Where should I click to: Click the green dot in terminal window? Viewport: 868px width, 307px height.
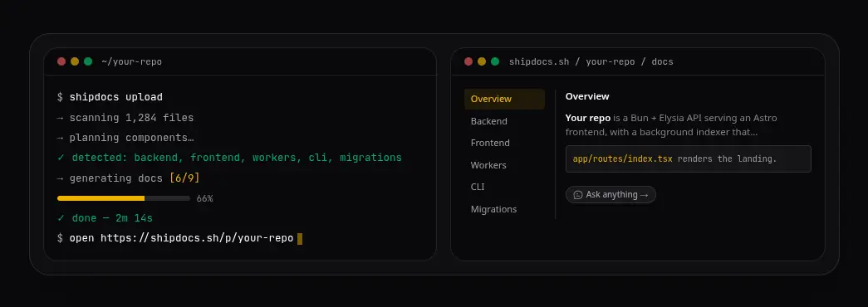(88, 61)
